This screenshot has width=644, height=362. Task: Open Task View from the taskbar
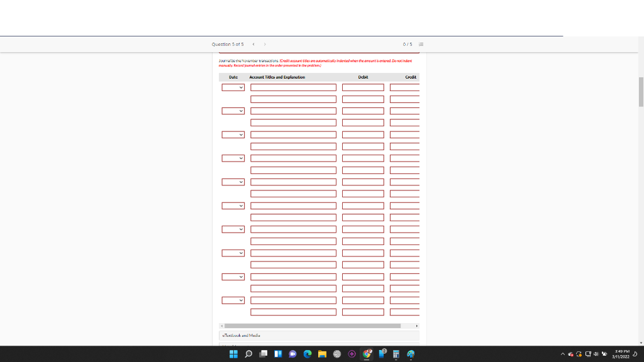(x=262, y=354)
